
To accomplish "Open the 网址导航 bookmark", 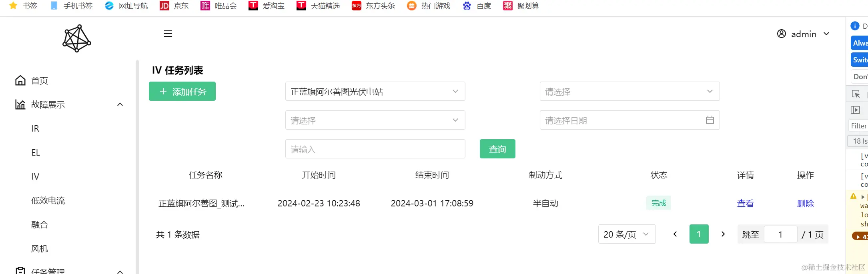I will click(x=126, y=6).
